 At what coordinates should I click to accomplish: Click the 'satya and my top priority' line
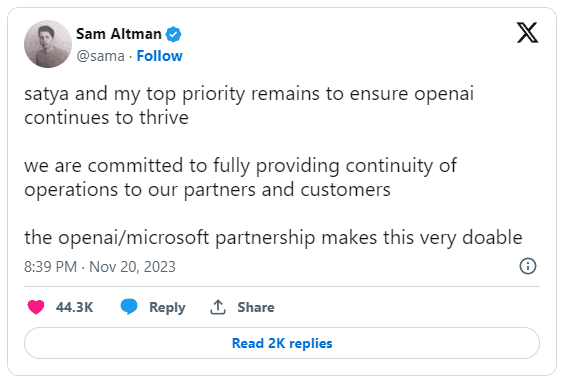[x=249, y=94]
